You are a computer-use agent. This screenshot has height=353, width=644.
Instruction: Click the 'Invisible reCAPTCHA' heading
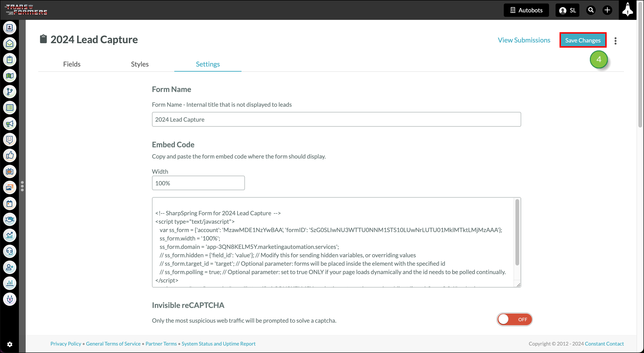pos(188,305)
